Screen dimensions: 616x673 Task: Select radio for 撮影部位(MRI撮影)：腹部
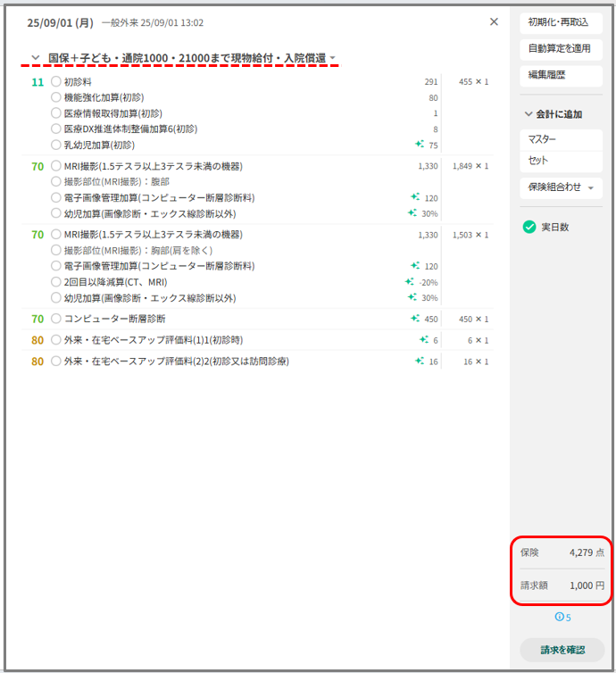coord(56,181)
